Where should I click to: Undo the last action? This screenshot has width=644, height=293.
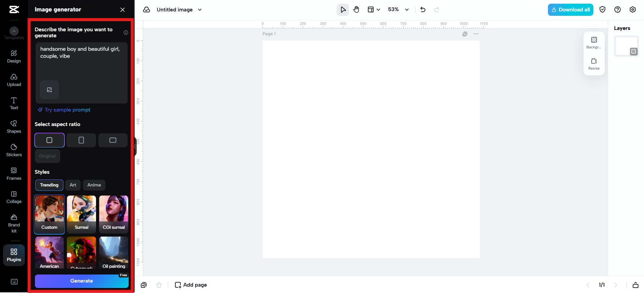(x=423, y=10)
